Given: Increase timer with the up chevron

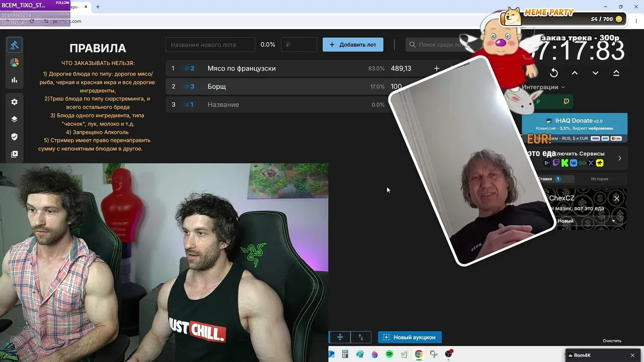Looking at the screenshot, I should coord(575,73).
